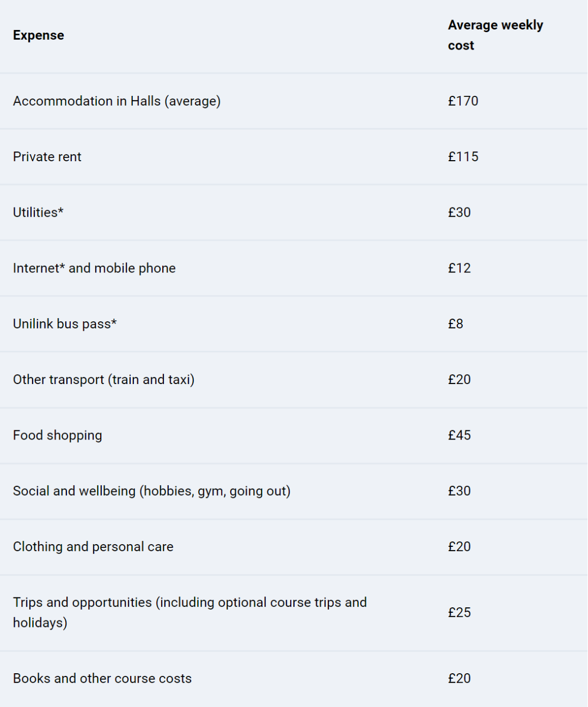Click the Expense column header

tap(39, 35)
